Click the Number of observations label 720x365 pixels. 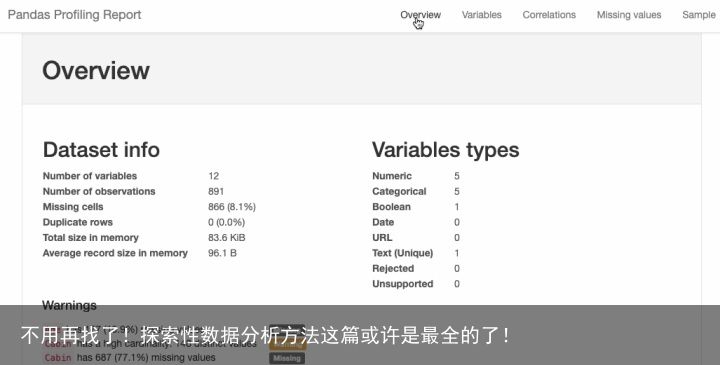click(x=99, y=191)
